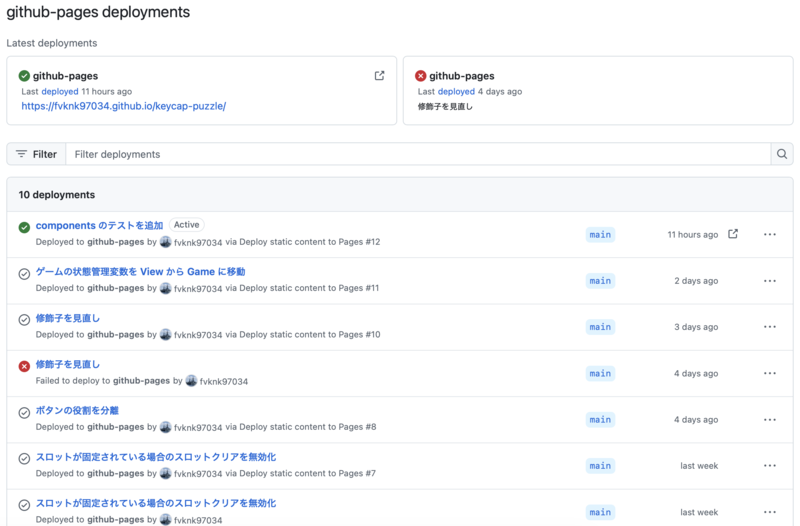Click 'Deploy static content to Pages #8' text
800x526 pixels.
pyautogui.click(x=308, y=427)
